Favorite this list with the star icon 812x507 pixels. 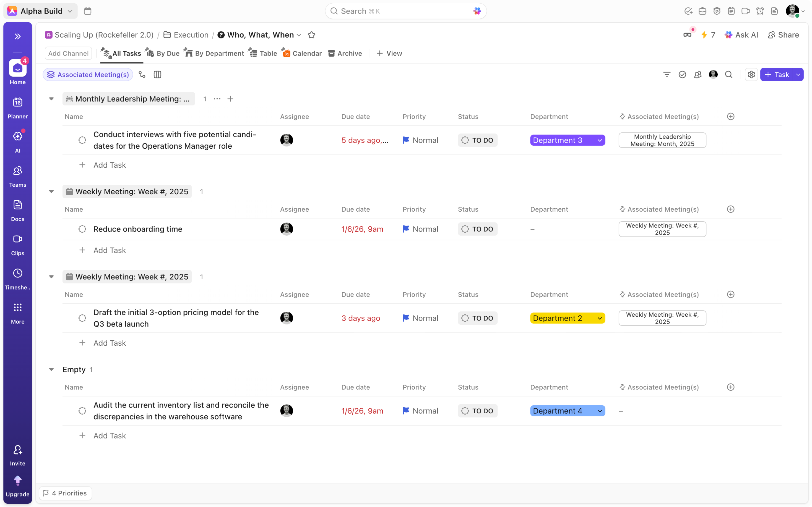[311, 35]
